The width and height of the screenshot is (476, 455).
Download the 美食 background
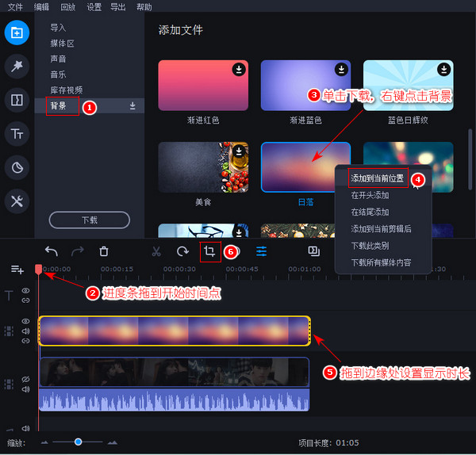[x=239, y=151]
